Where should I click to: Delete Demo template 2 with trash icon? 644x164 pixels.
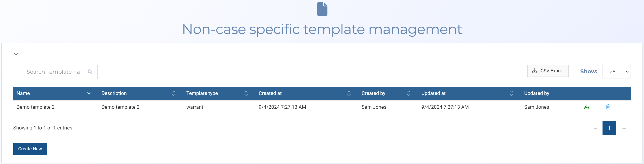608,107
